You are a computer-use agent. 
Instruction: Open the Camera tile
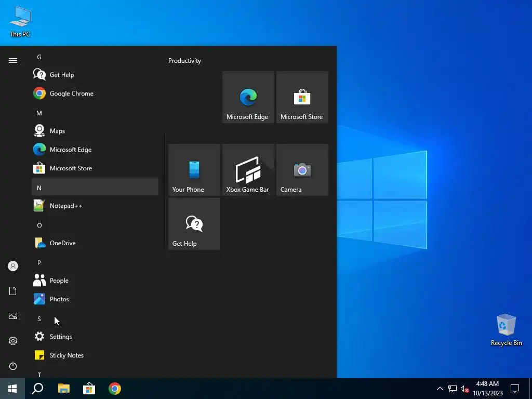click(x=302, y=170)
